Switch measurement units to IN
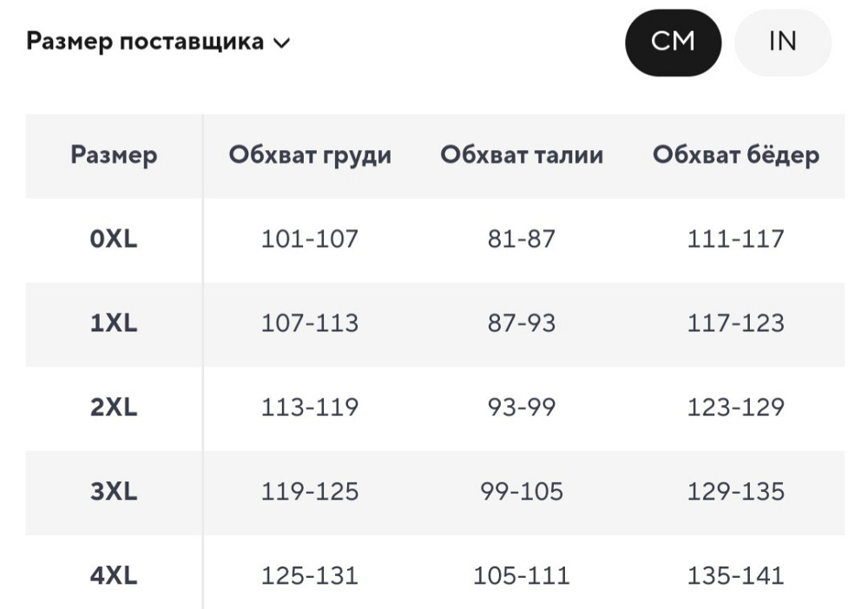The width and height of the screenshot is (868, 609). point(781,41)
